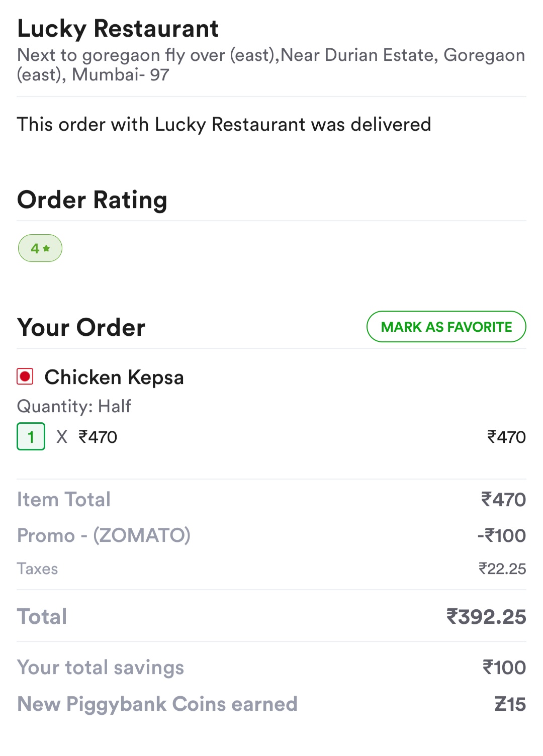This screenshot has height=756, width=543.
Task: Tap the Your total savings label
Action: coord(101,668)
